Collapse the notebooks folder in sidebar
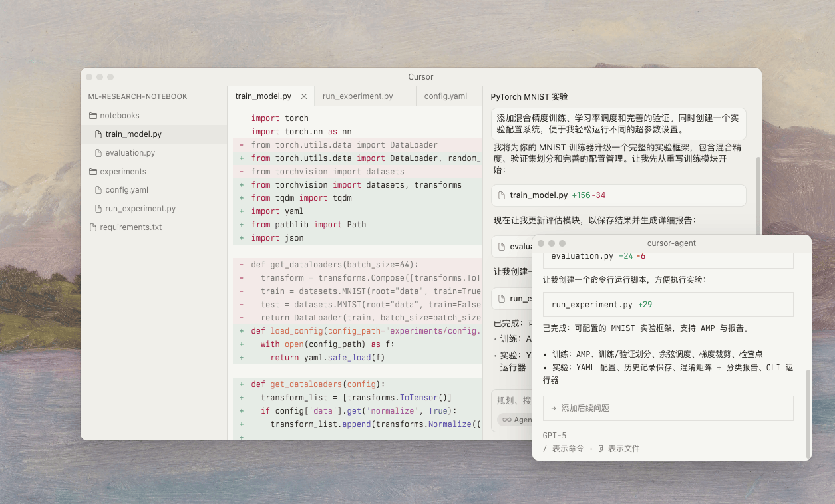This screenshot has height=504, width=835. pyautogui.click(x=120, y=116)
